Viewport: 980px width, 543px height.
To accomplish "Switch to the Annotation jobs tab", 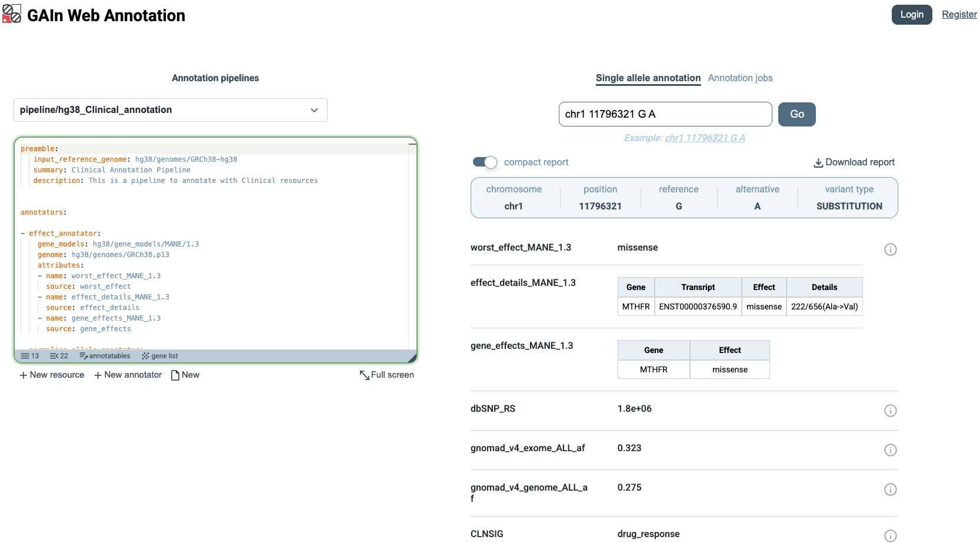I will pos(740,78).
